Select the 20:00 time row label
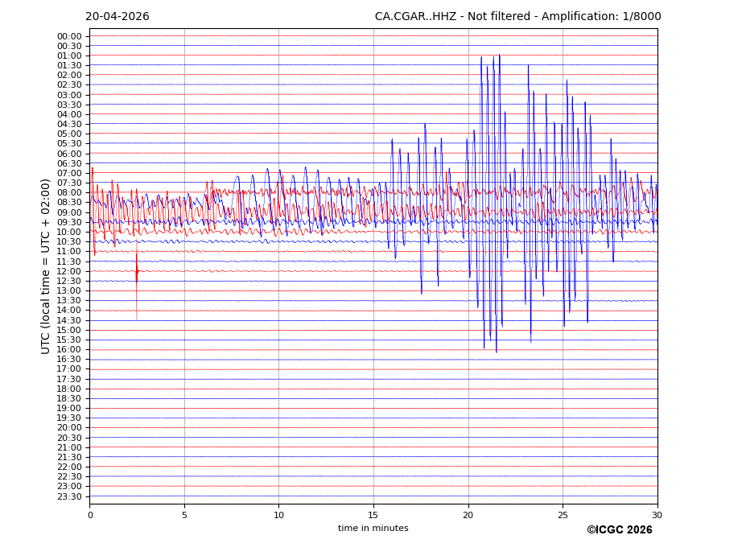This screenshot has width=746, height=560. click(x=69, y=428)
